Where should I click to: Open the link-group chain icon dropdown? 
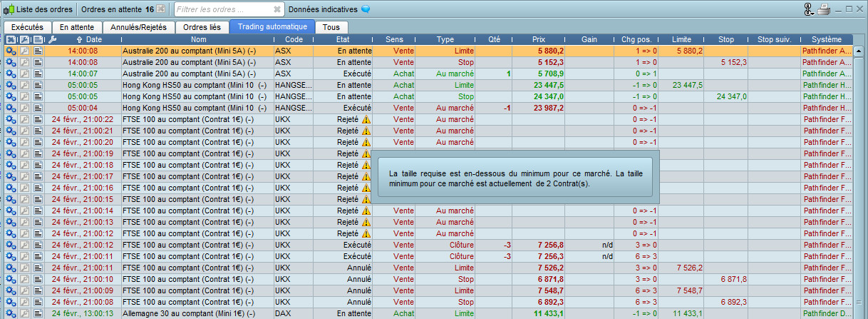click(x=808, y=10)
